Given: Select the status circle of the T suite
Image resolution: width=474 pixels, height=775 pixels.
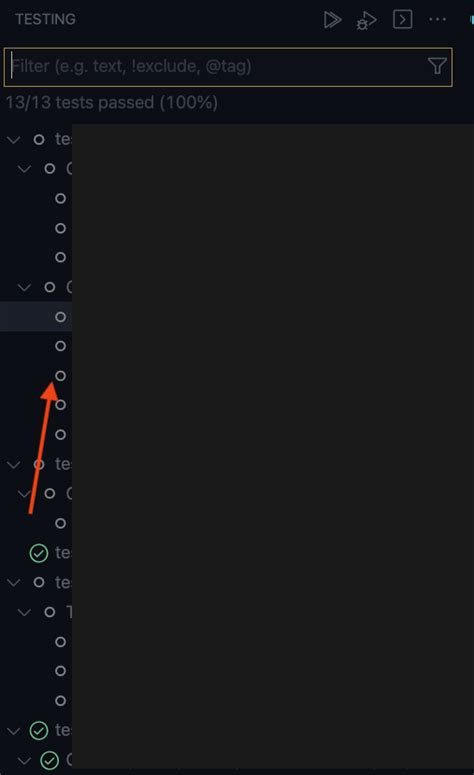Looking at the screenshot, I should [x=49, y=612].
